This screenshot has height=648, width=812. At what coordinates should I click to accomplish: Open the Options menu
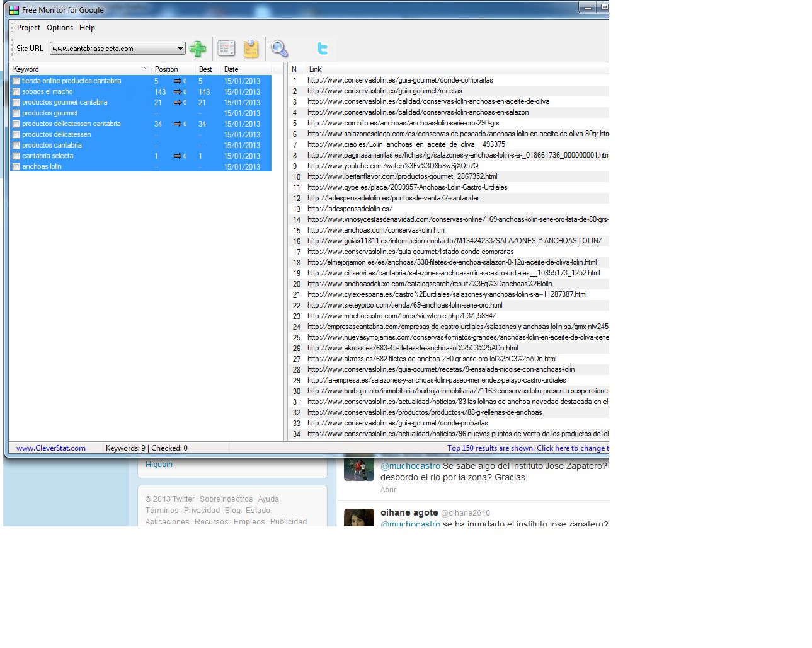point(60,28)
